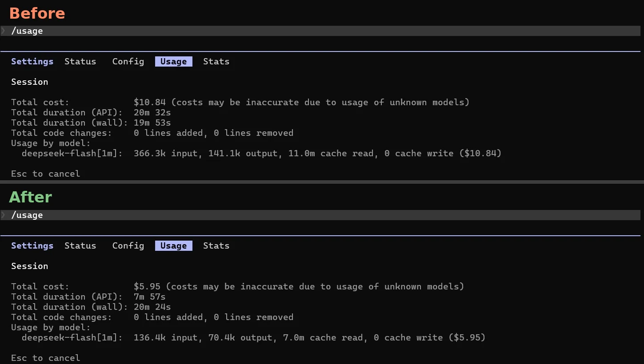Screen dimensions: 644x364
Task: Click the Session heading in the After panel
Action: (29, 266)
